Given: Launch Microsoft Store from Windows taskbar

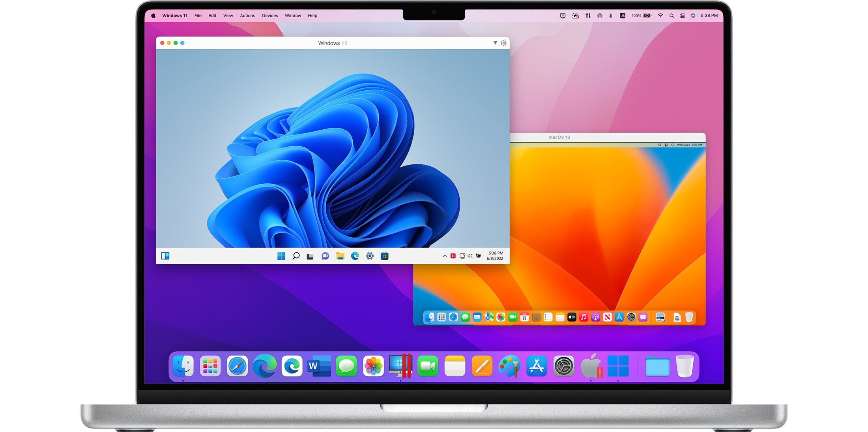Looking at the screenshot, I should click(384, 256).
